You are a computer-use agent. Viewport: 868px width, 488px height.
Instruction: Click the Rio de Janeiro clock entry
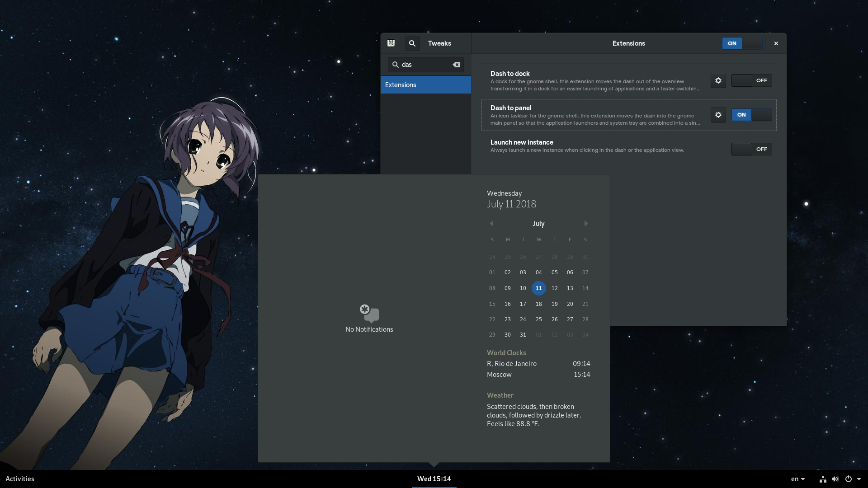(538, 364)
